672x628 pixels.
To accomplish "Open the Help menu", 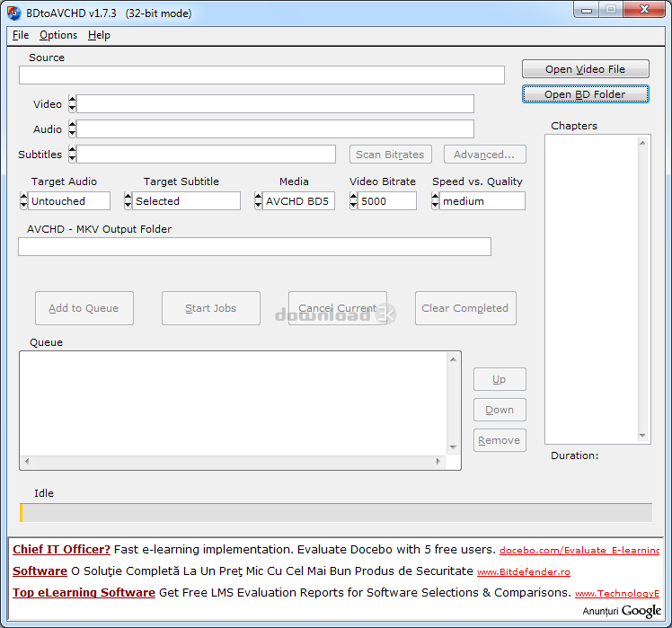I will (99, 35).
